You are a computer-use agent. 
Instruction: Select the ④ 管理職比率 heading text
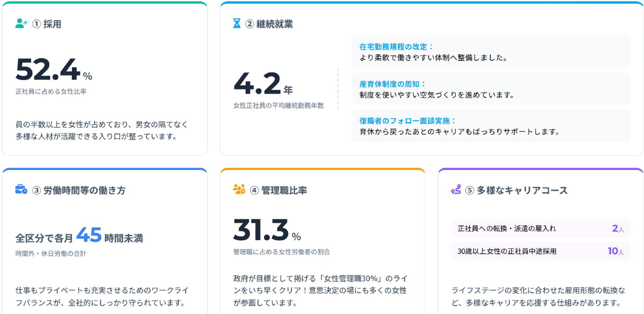pyautogui.click(x=278, y=191)
